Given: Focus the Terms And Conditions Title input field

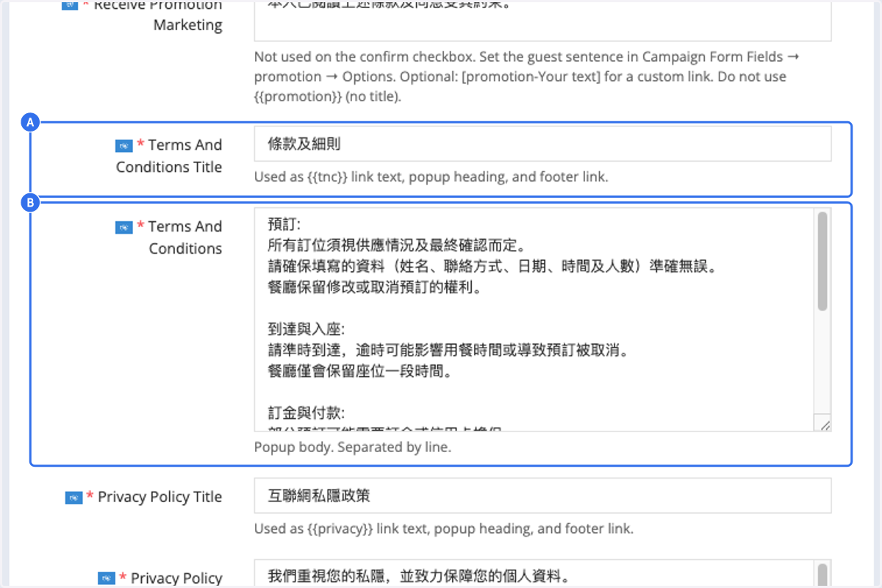Looking at the screenshot, I should coord(542,144).
